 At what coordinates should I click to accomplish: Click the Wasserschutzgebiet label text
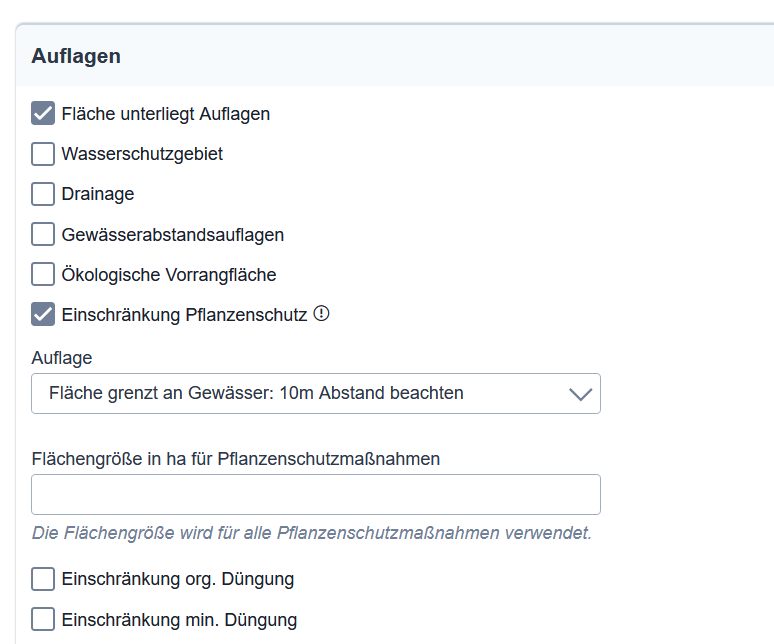click(142, 154)
